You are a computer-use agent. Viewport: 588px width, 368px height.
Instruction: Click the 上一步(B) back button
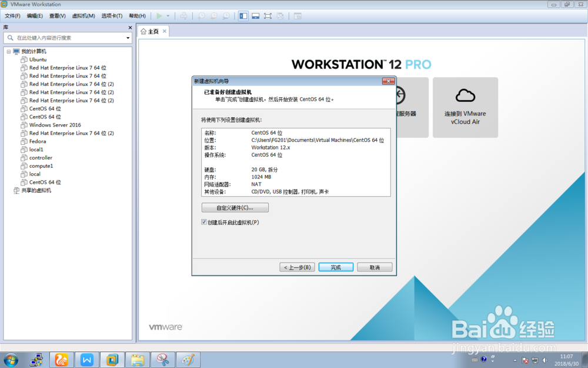297,267
